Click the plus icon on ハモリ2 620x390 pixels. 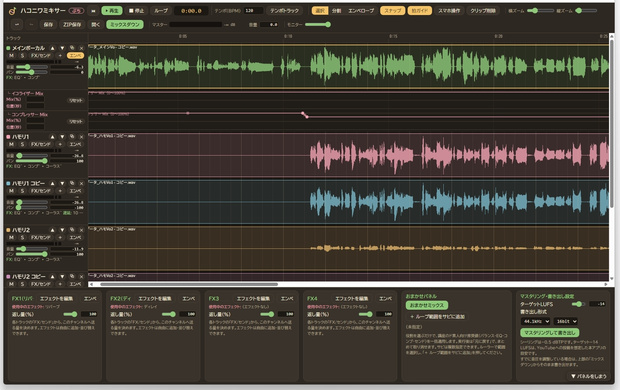pyautogui.click(x=60, y=237)
